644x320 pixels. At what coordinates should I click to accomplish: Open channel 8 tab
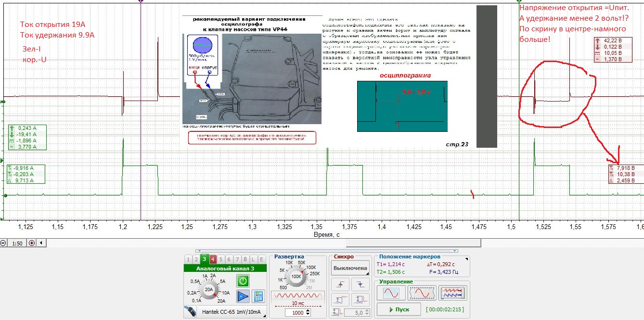tap(246, 259)
